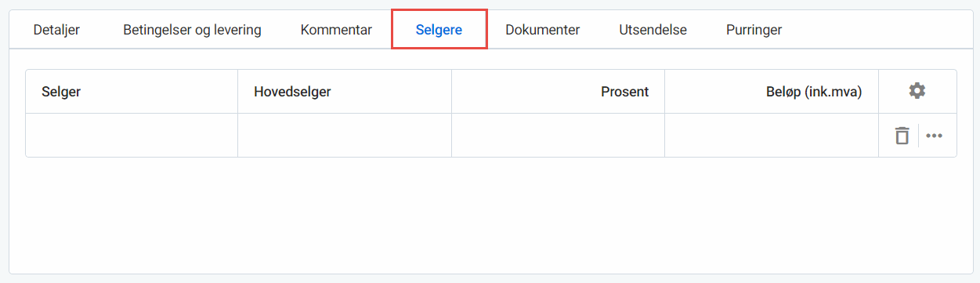
Task: Select the empty Beløp cell
Action: [x=772, y=136]
